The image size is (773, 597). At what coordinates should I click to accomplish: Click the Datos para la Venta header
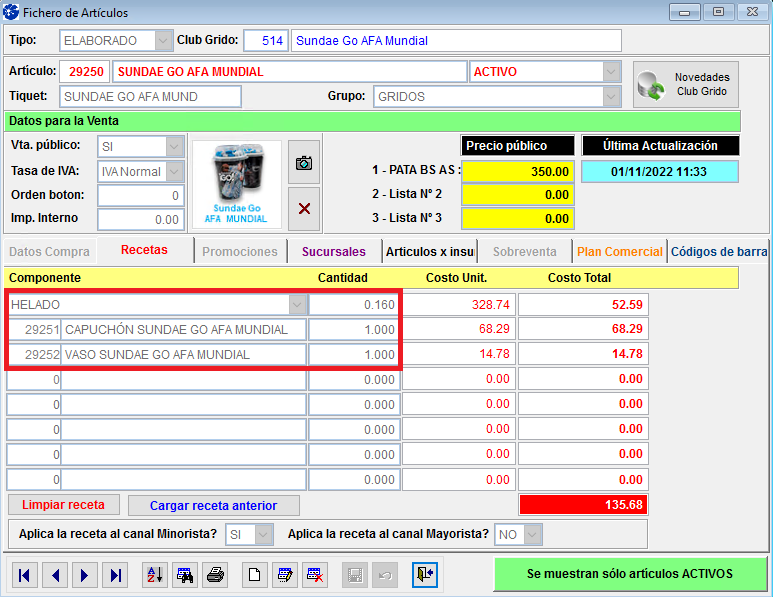click(372, 121)
